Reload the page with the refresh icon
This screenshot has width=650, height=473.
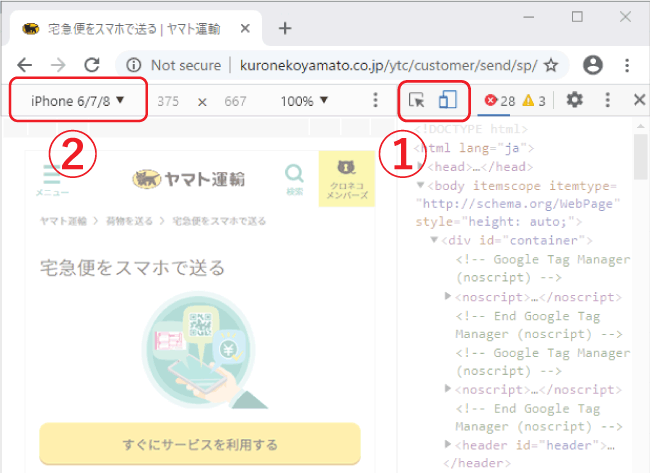coord(92,65)
